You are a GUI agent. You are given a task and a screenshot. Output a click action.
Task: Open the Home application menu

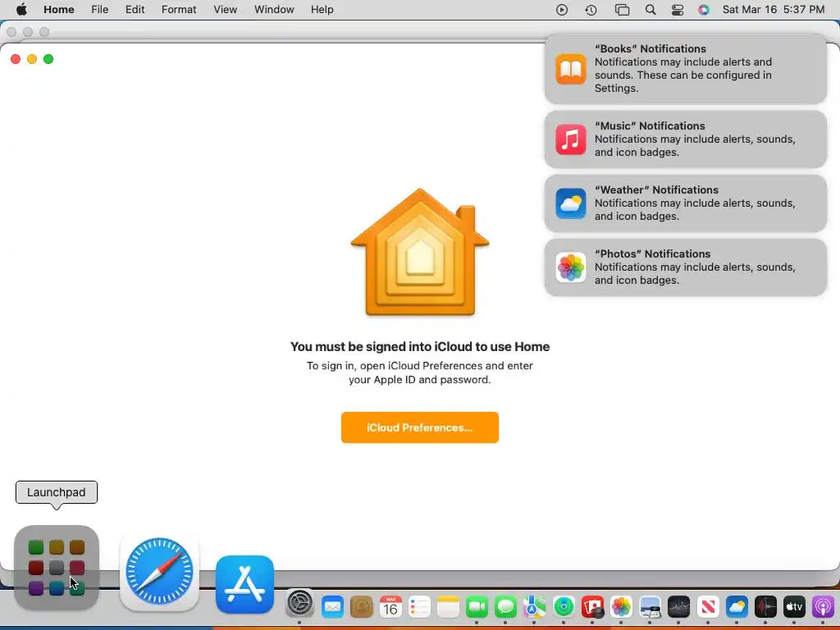59,9
